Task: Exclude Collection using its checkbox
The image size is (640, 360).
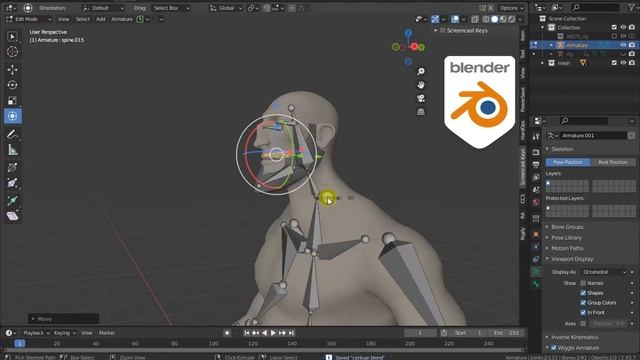Action: pos(614,27)
